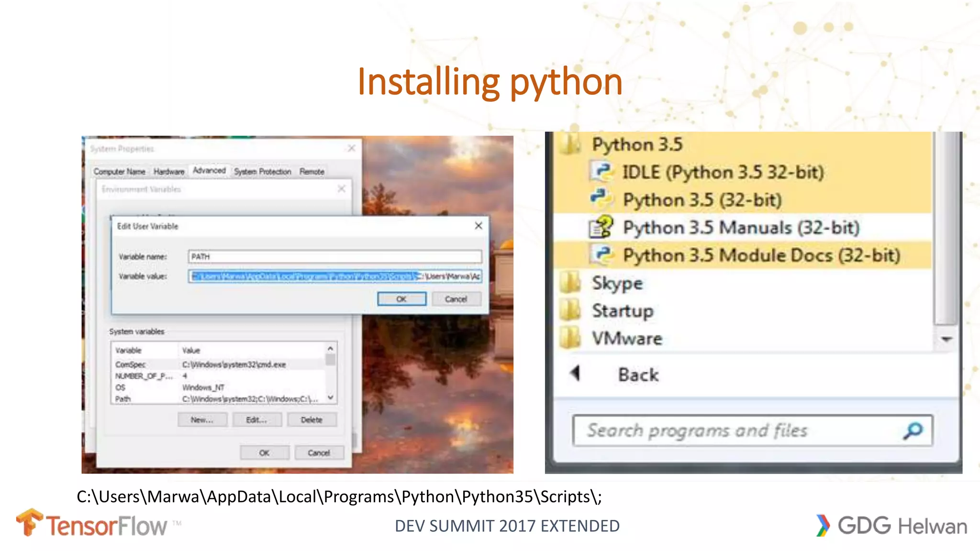Close the Edit User Variable dialog
980x551 pixels.
479,225
